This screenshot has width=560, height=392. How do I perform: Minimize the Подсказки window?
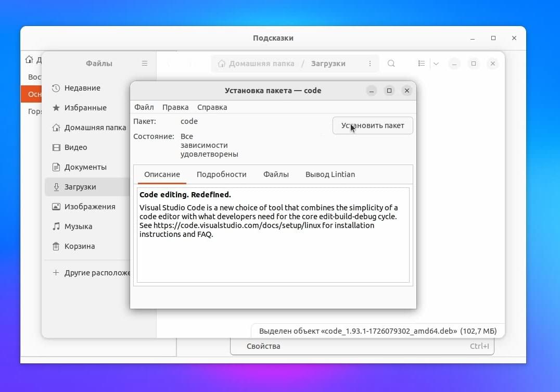point(473,38)
